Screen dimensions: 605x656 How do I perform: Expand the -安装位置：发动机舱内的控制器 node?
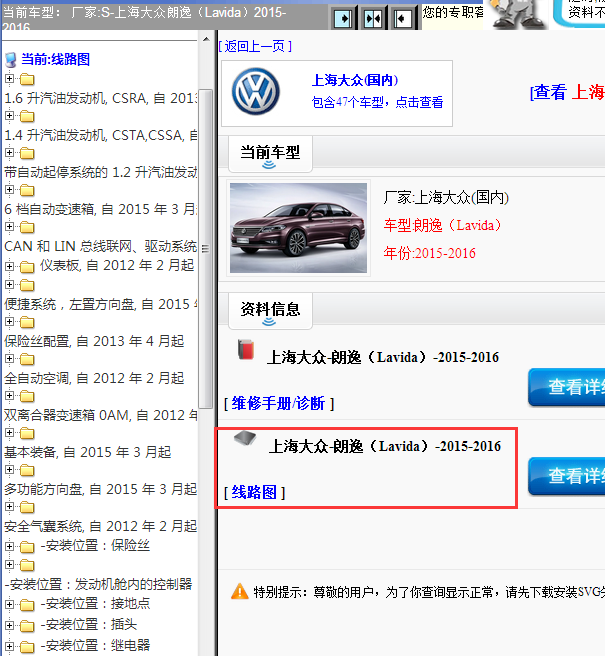[x=9, y=565]
